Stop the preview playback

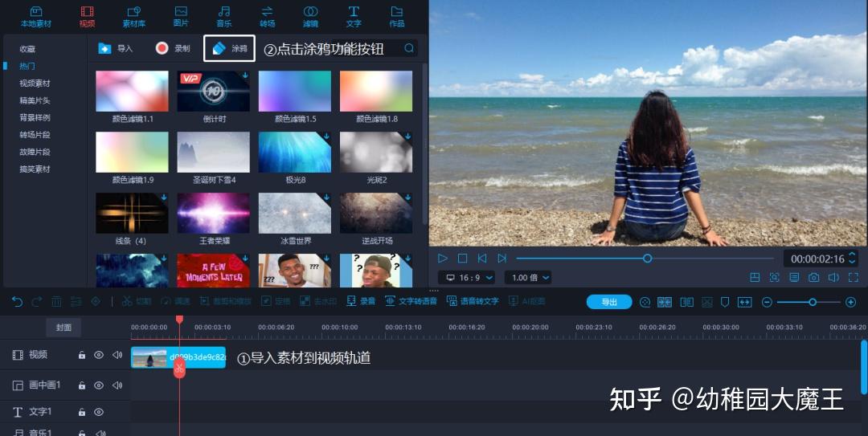(x=462, y=259)
